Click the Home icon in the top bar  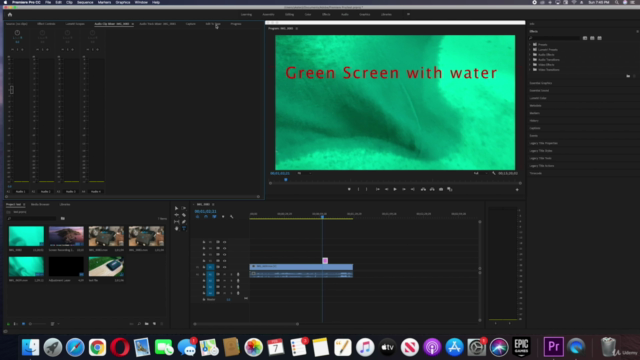10,14
